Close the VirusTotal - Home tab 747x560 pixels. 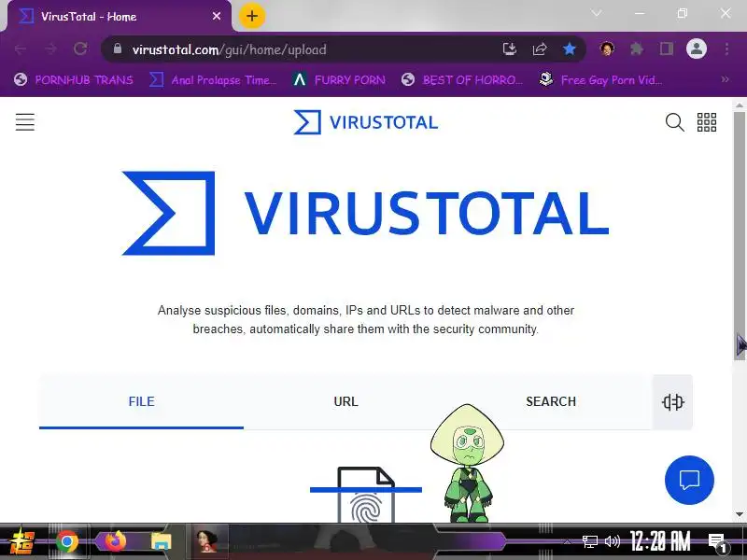(x=217, y=17)
